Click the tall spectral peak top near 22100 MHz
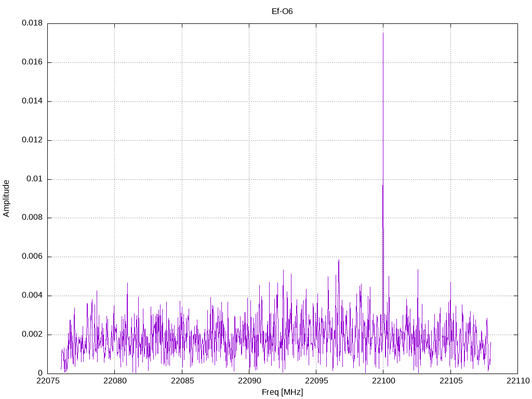Screen dimensions: 532x399 coord(383,33)
